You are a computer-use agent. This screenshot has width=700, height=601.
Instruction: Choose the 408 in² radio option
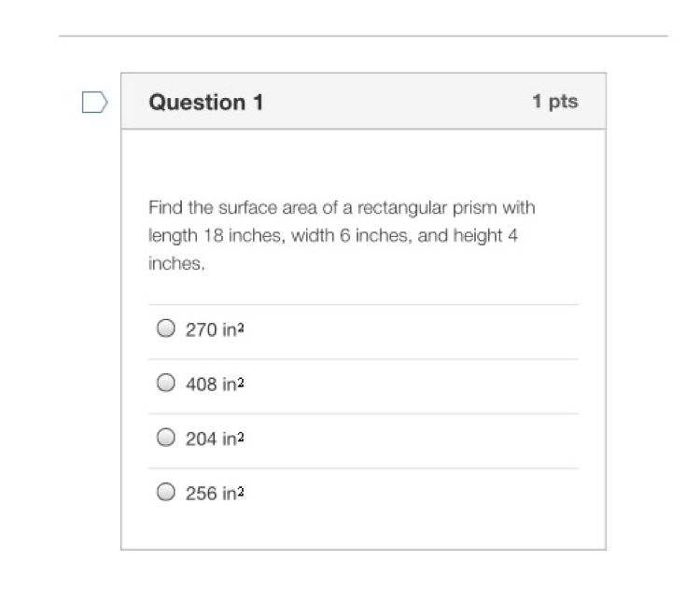tap(166, 383)
